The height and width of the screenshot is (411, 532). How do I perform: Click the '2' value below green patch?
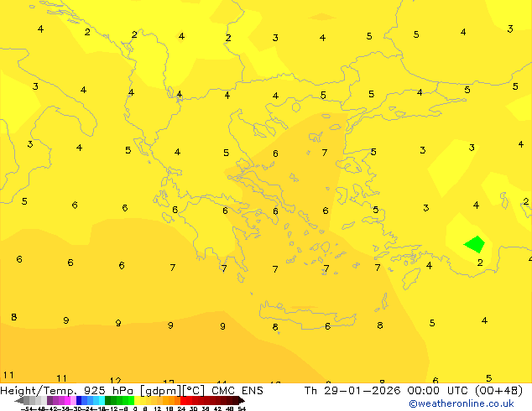pos(480,263)
